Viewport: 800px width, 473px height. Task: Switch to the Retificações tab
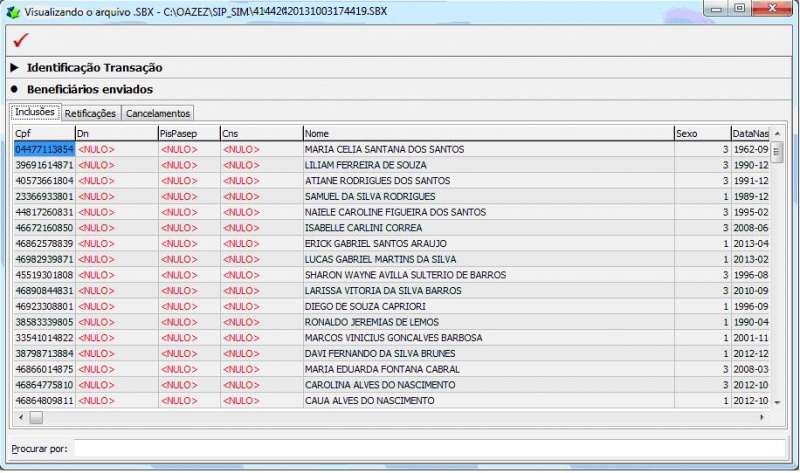coord(90,113)
